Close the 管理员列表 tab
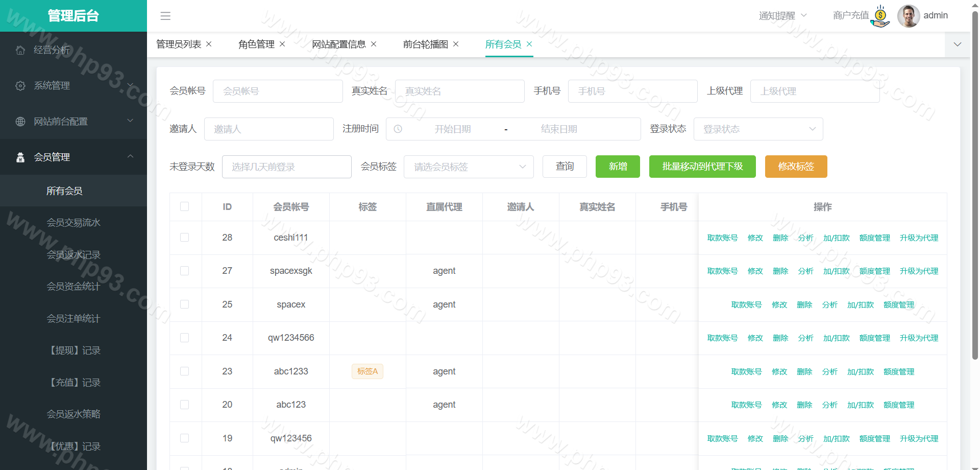980x470 pixels. coord(209,44)
